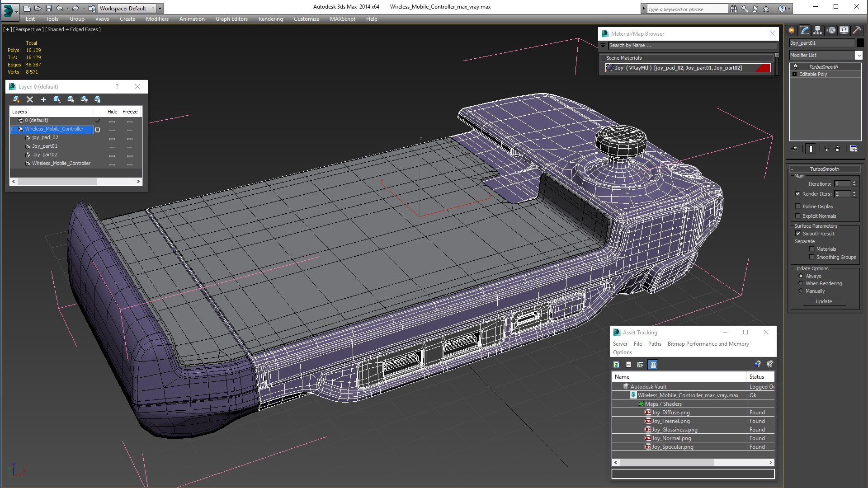Image resolution: width=868 pixels, height=488 pixels.
Task: Open the Create command panel tab
Action: (x=792, y=30)
